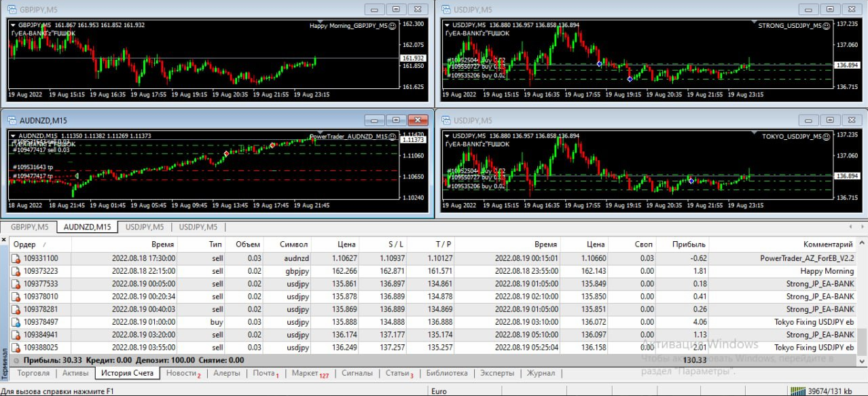
Task: Open the Сигналы tab
Action: pyautogui.click(x=357, y=373)
